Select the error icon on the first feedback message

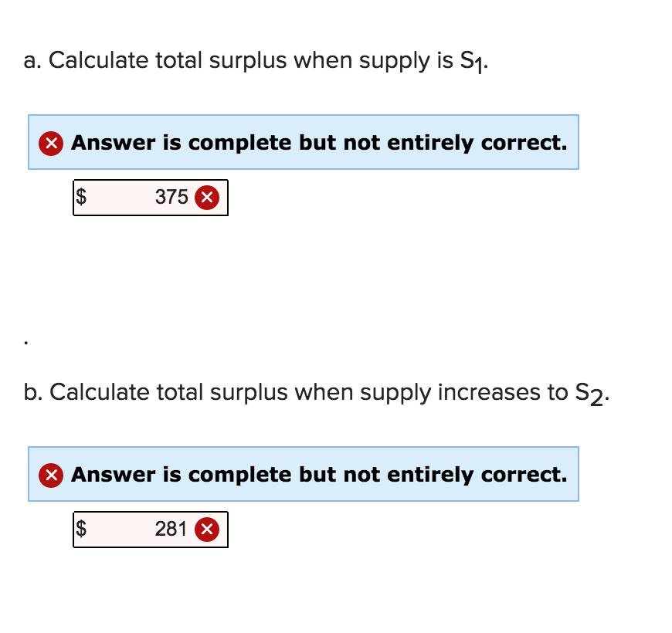coord(50,143)
